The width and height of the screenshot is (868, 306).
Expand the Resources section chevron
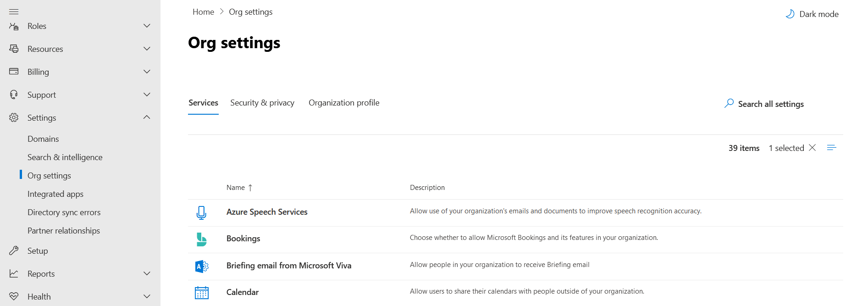(147, 49)
